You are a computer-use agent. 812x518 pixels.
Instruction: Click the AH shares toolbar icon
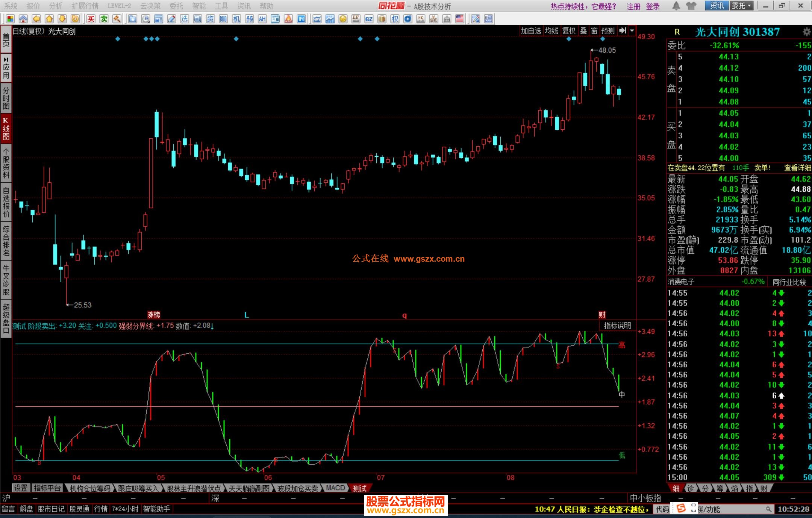(262, 19)
